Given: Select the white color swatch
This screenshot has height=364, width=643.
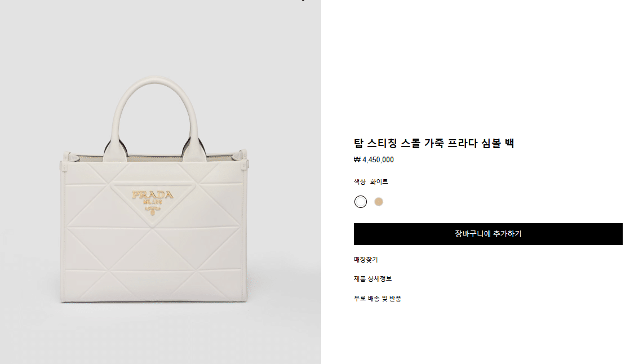Looking at the screenshot, I should tap(361, 202).
